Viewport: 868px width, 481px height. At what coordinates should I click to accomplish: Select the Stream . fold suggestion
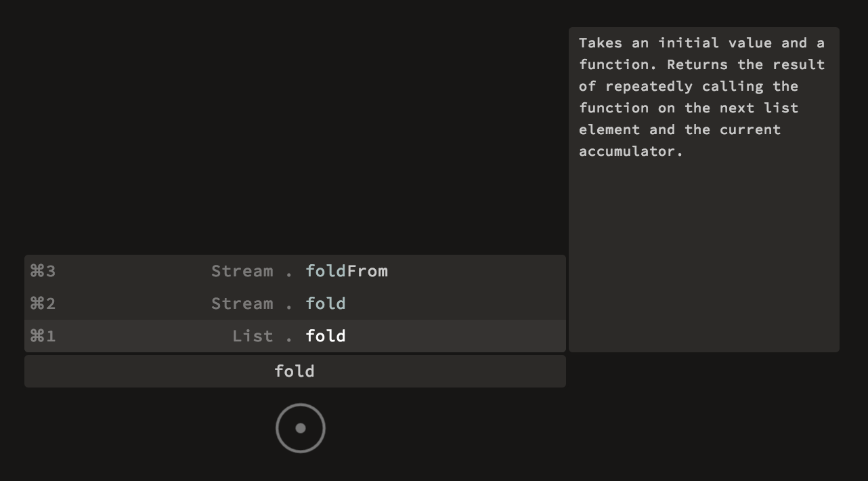pyautogui.click(x=295, y=304)
